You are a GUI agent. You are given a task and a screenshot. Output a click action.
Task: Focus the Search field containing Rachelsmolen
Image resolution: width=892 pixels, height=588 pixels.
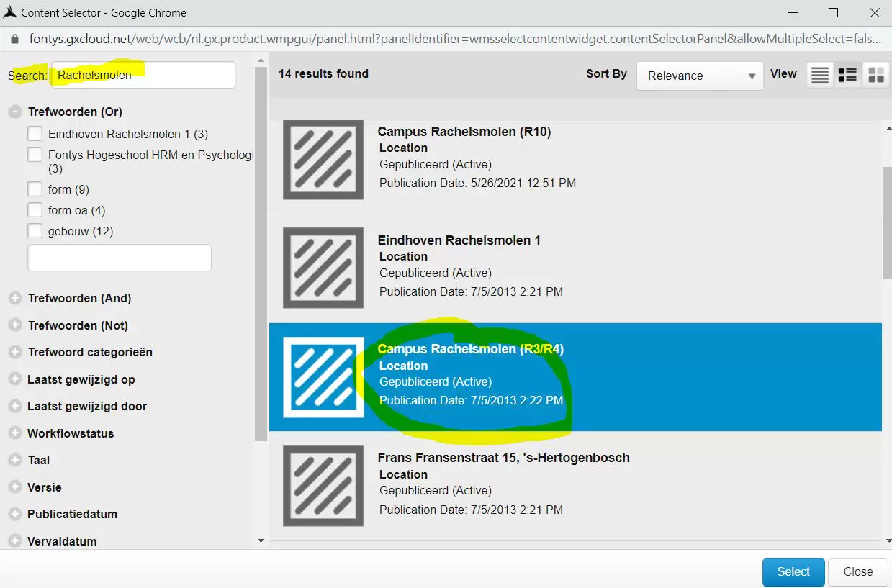143,75
